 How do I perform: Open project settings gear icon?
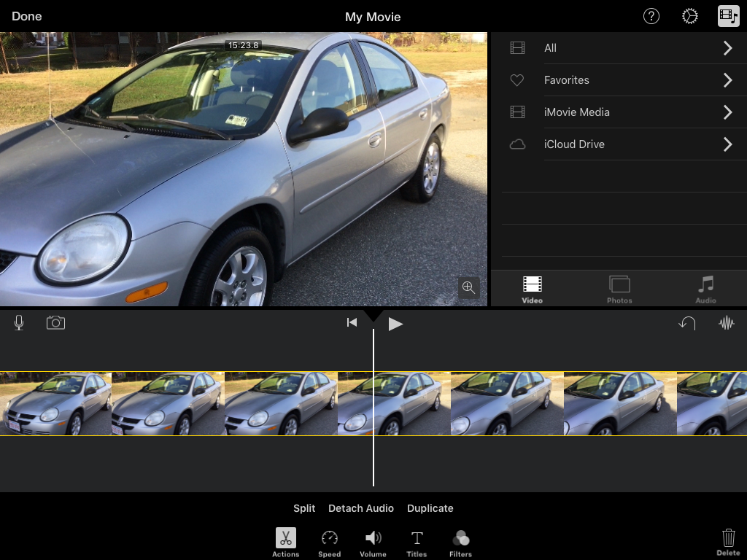689,16
